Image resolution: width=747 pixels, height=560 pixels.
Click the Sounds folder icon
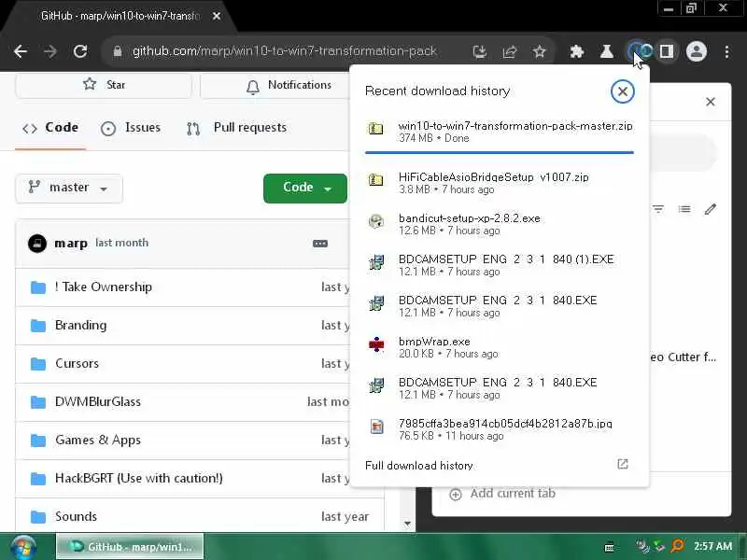coord(38,517)
